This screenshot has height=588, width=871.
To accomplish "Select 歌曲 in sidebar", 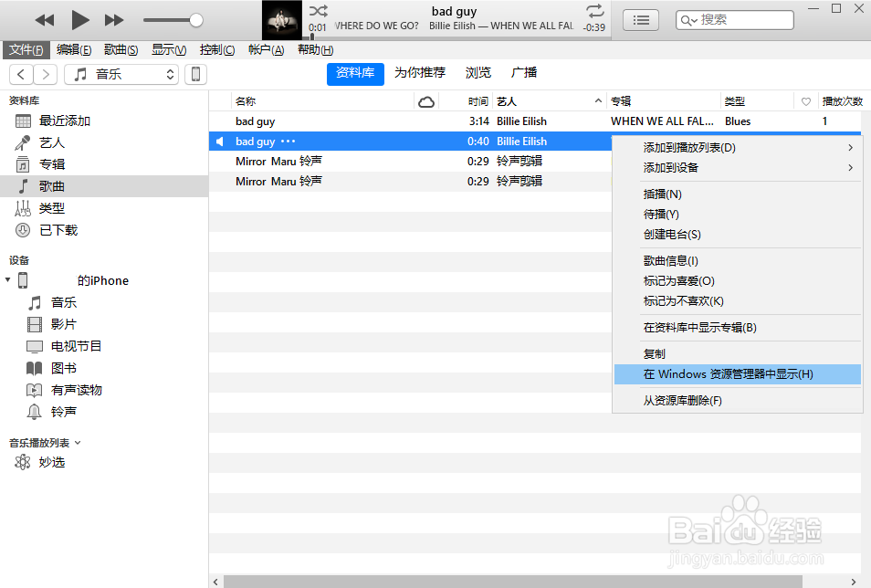I will (104, 186).
